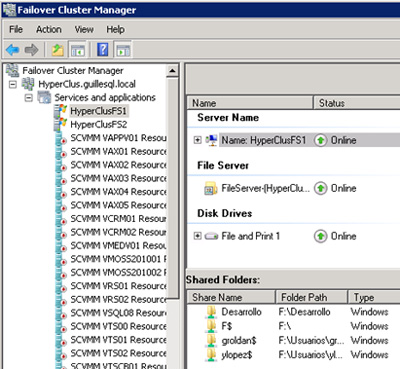Image resolution: width=400 pixels, height=369 pixels.
Task: Select SCVMM VTS00 Resource in tree
Action: click(118, 326)
